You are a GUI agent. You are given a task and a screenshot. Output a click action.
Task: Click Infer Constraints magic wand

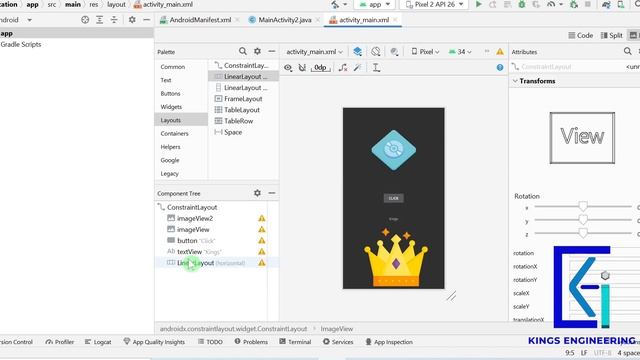click(358, 68)
